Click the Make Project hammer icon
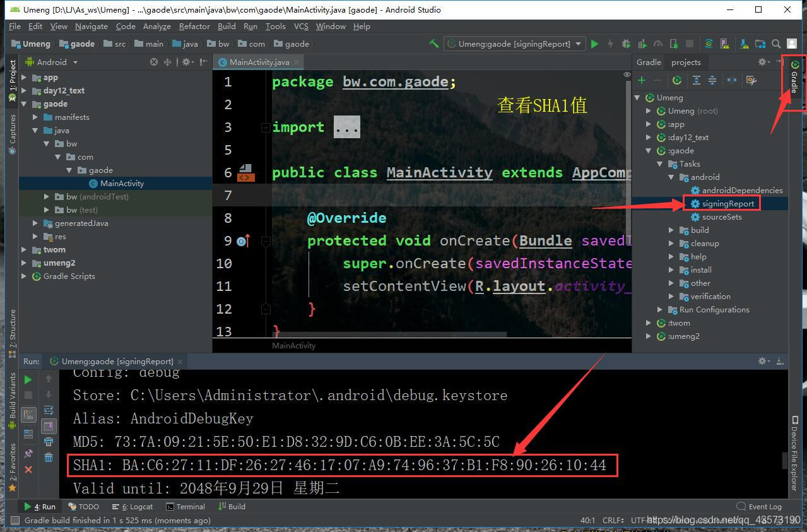 434,44
